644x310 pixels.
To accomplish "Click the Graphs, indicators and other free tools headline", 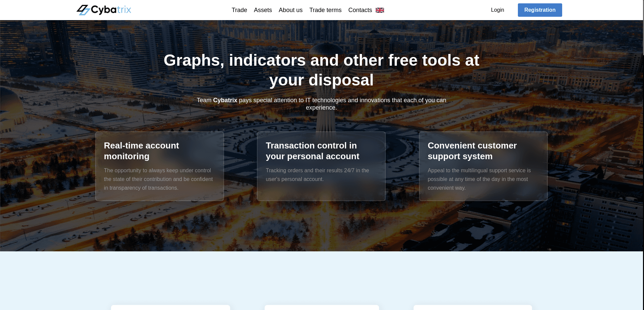I will pyautogui.click(x=321, y=70).
